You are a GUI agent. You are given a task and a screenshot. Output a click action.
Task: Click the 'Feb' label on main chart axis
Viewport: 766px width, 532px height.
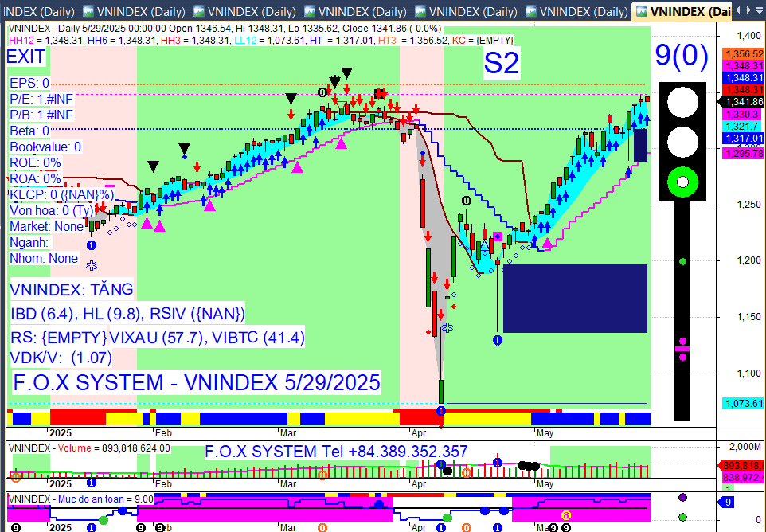click(163, 432)
